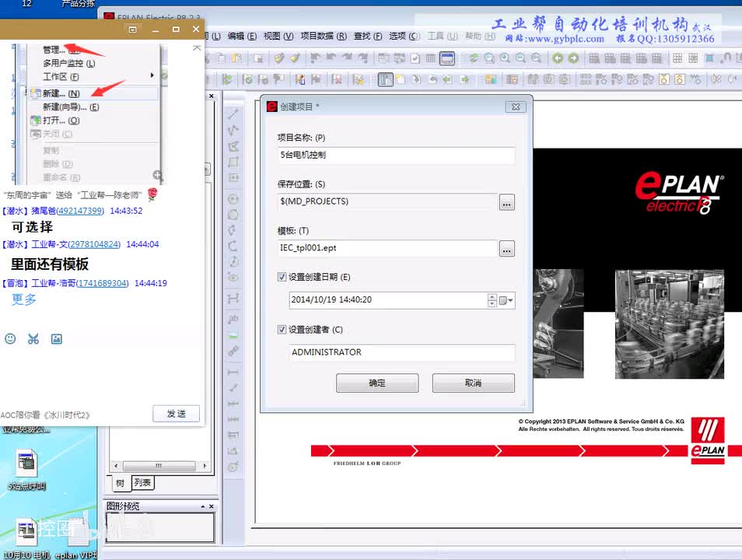Click the scrollbar right arrow in tree panel
This screenshot has width=742, height=560.
[205, 466]
